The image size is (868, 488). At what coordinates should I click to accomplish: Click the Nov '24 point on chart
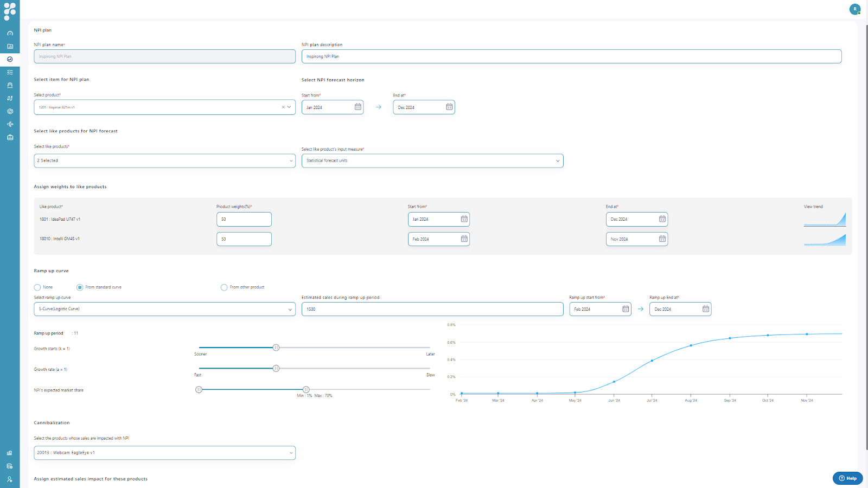click(807, 334)
